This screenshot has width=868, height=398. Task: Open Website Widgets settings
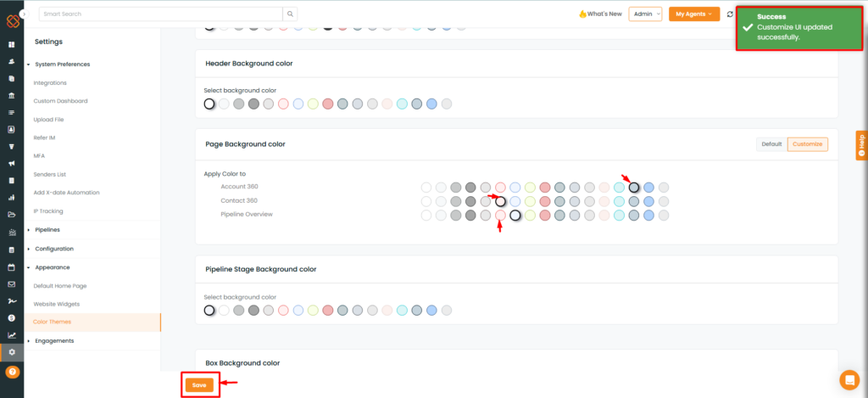57,305
